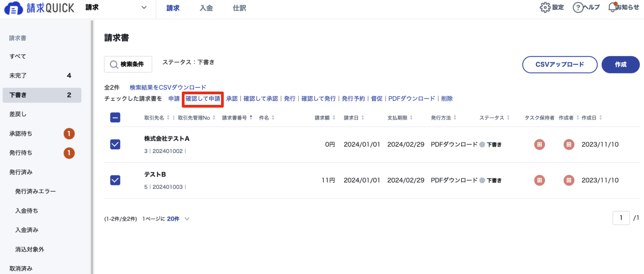Viewport: 644px width, 274px height.
Task: Uncheck the 株式会社テストA row checkbox
Action: (115, 145)
